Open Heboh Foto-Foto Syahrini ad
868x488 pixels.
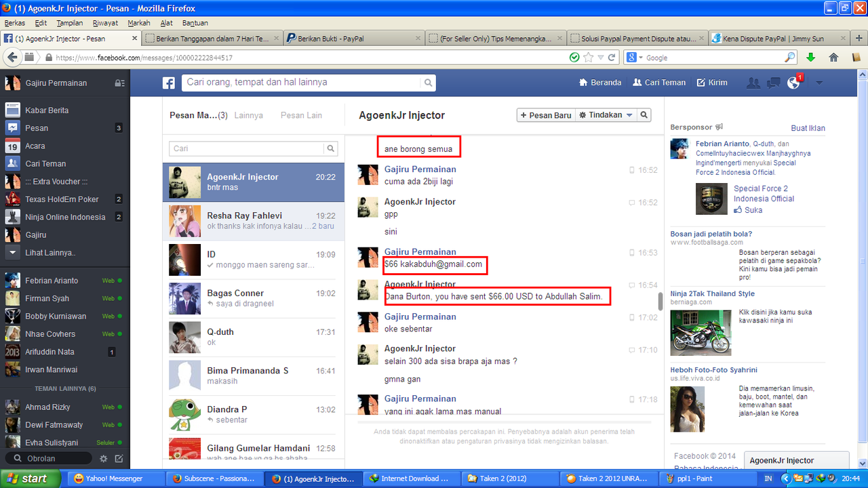[713, 370]
